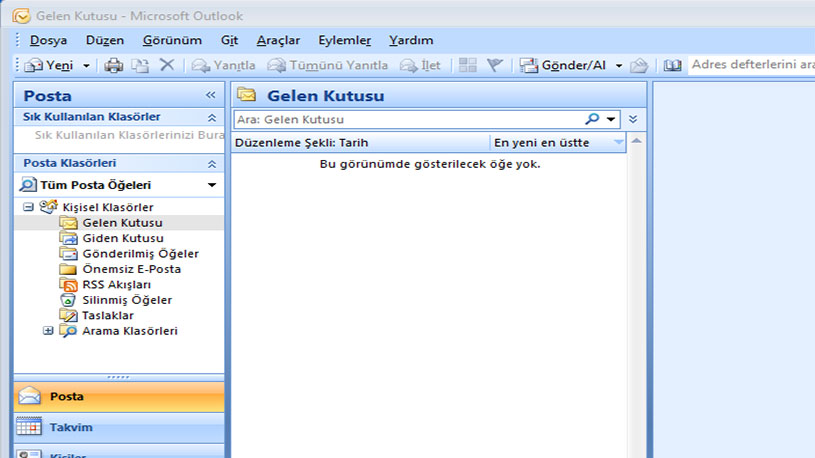Click Düzenleme Şekli: Tarih column header
This screenshot has height=458, width=815.
tap(360, 142)
